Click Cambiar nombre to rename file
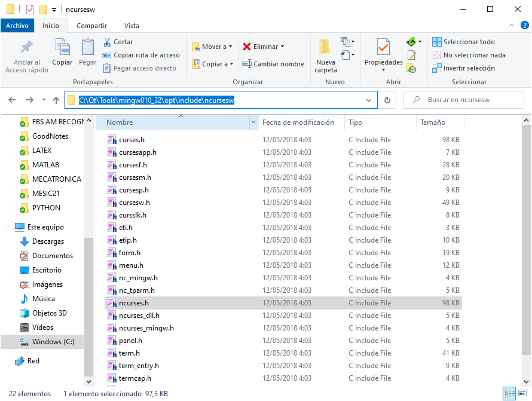Screen dimensions: 532x401 pyautogui.click(x=273, y=64)
